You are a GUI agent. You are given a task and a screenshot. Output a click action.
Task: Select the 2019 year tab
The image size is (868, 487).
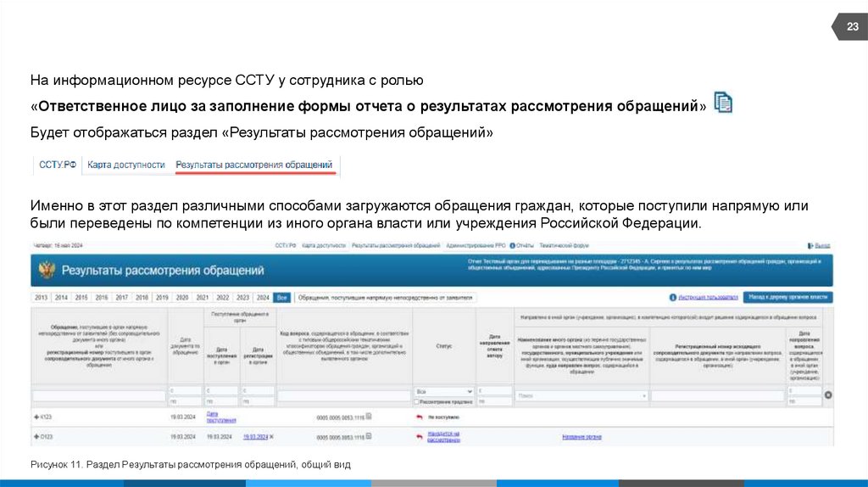(x=162, y=298)
